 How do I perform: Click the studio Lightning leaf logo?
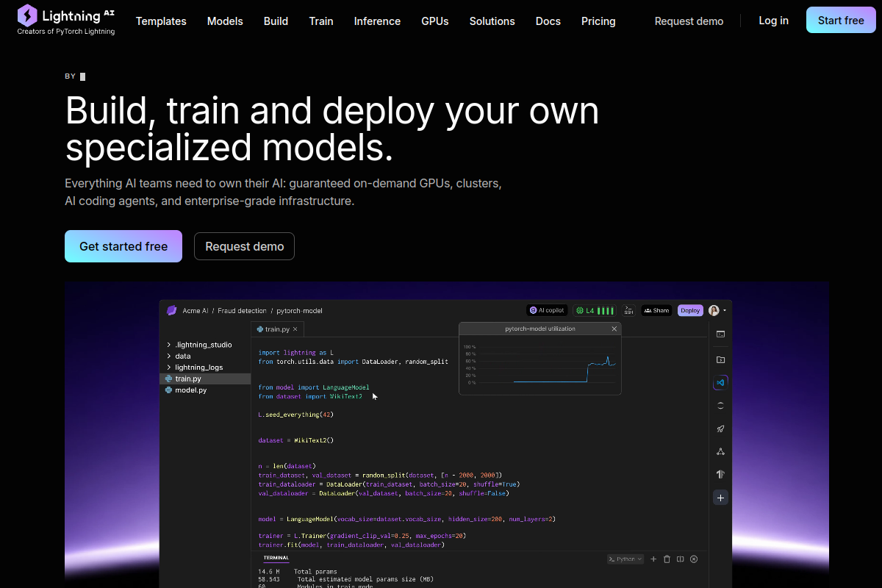172,311
